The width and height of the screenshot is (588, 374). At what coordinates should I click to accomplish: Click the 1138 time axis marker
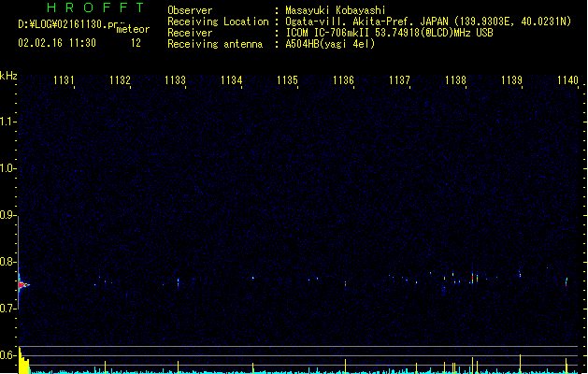coord(455,80)
